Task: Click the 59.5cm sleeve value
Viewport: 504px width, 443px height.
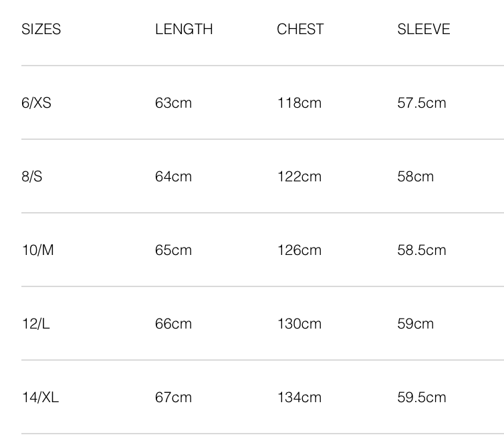Action: (422, 397)
